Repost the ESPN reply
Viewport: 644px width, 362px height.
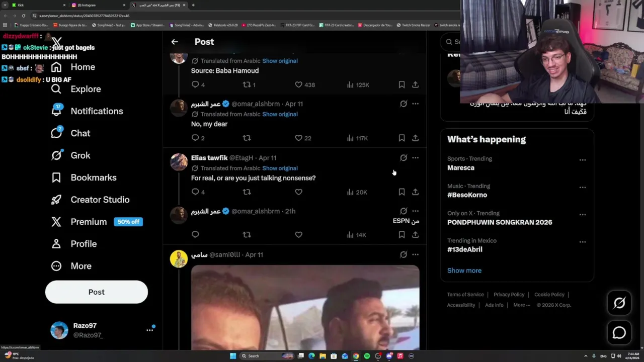[x=247, y=235]
